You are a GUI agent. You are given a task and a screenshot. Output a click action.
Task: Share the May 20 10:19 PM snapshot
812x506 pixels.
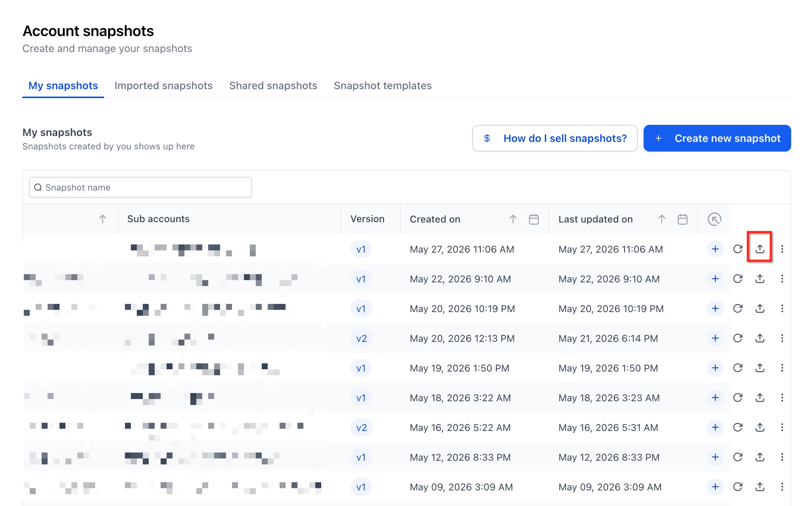pyautogui.click(x=760, y=308)
